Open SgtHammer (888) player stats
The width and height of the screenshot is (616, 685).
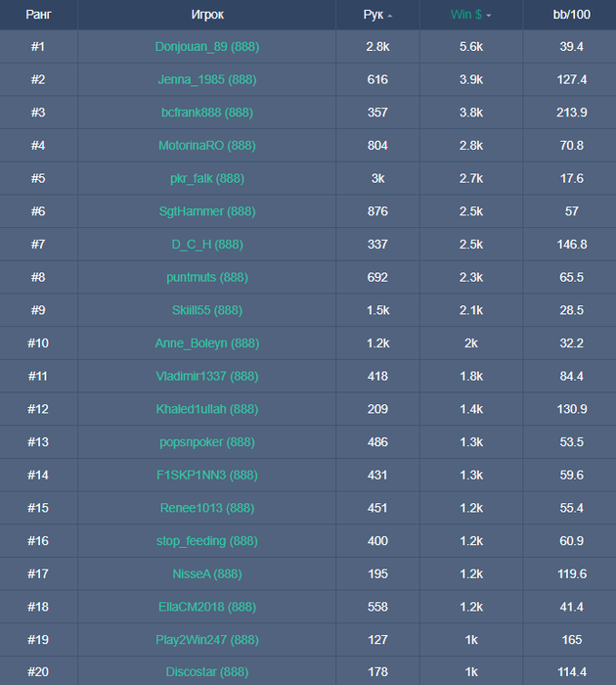(x=207, y=211)
